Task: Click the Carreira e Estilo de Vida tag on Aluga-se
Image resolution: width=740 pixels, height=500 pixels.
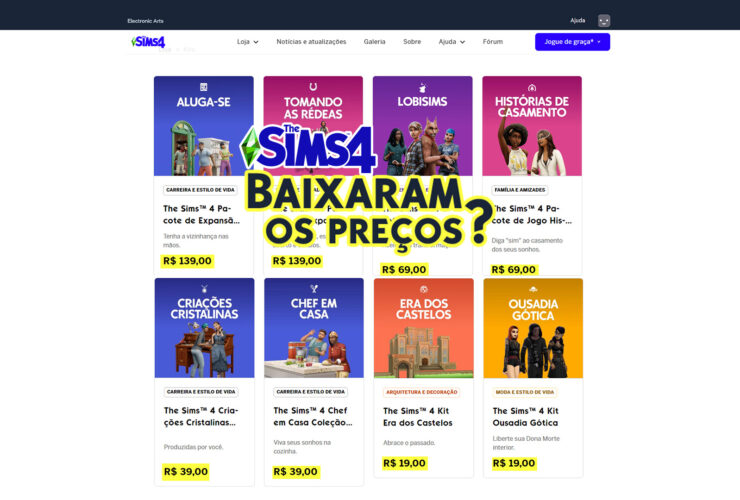Action: (200, 190)
